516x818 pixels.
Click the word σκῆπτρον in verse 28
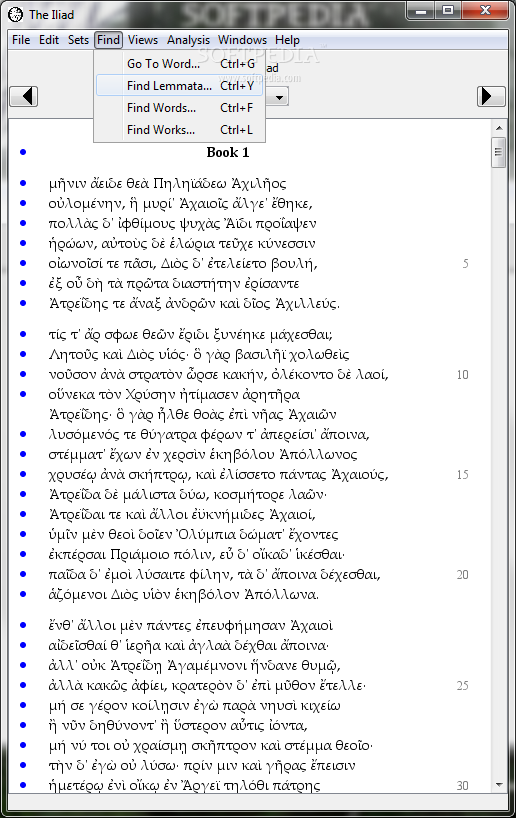[x=222, y=746]
